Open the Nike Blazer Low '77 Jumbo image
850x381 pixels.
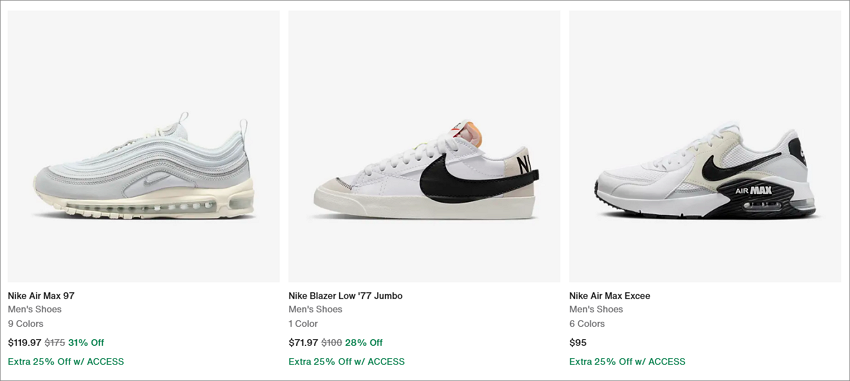coord(424,146)
